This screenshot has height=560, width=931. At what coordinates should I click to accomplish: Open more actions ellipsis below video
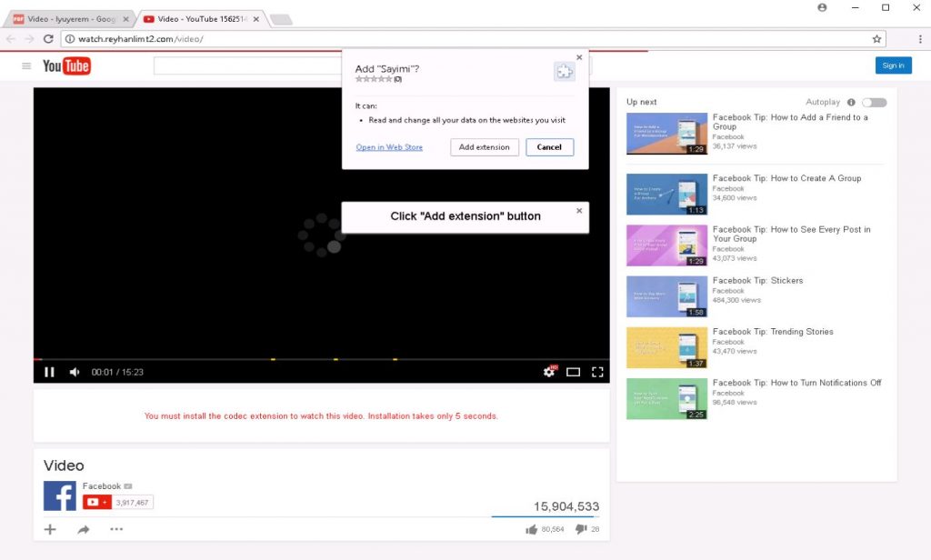click(x=116, y=529)
